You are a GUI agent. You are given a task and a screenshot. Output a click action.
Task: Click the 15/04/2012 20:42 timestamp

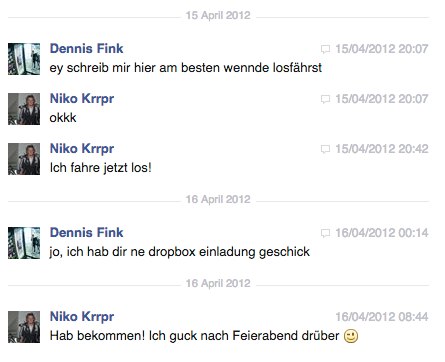tap(382, 149)
